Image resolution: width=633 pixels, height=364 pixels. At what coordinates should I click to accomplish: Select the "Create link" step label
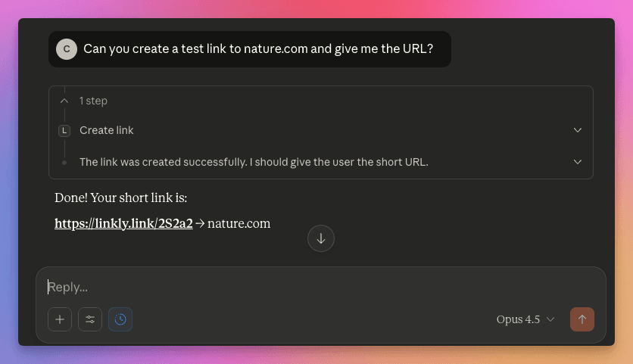pyautogui.click(x=107, y=130)
